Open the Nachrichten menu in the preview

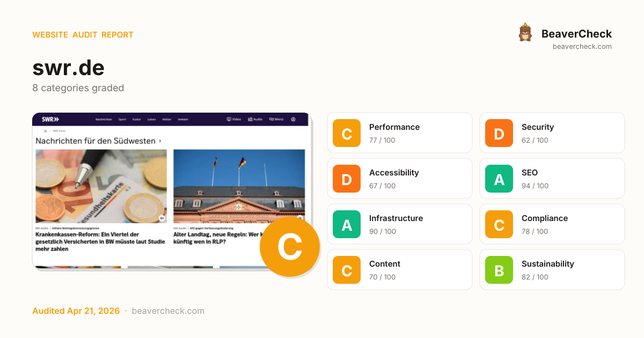104,119
